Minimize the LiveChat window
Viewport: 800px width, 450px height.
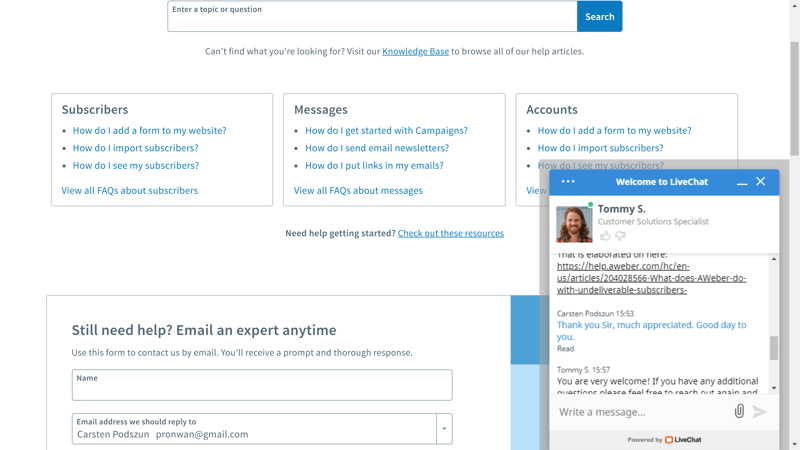coord(742,182)
